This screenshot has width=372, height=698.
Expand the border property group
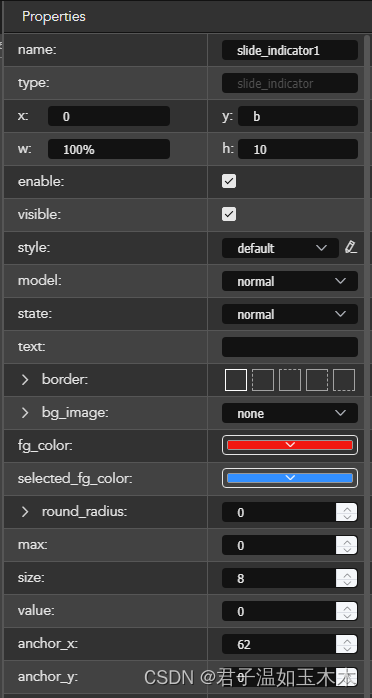(x=25, y=380)
